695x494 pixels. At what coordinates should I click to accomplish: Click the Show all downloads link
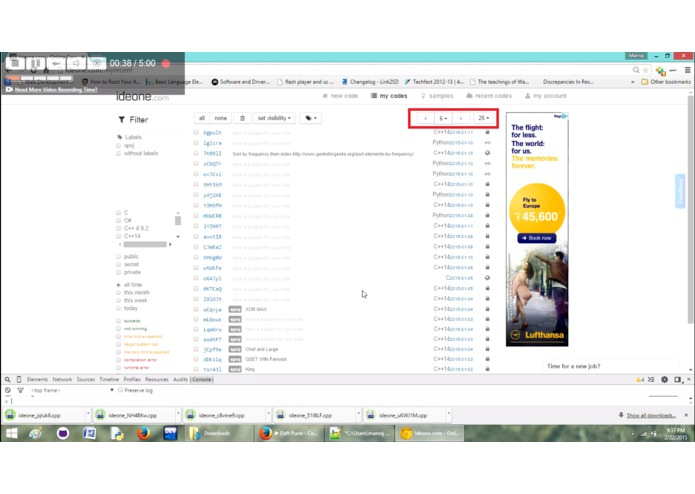(x=651, y=416)
